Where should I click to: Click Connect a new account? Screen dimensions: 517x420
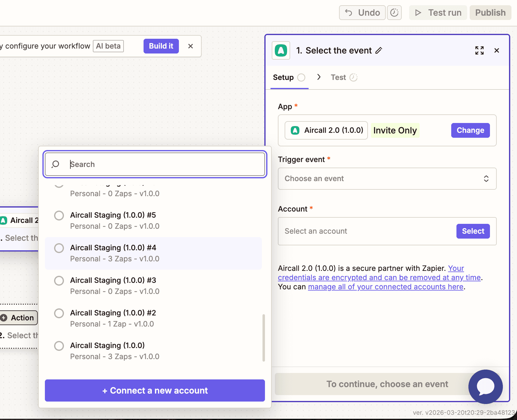(x=154, y=390)
